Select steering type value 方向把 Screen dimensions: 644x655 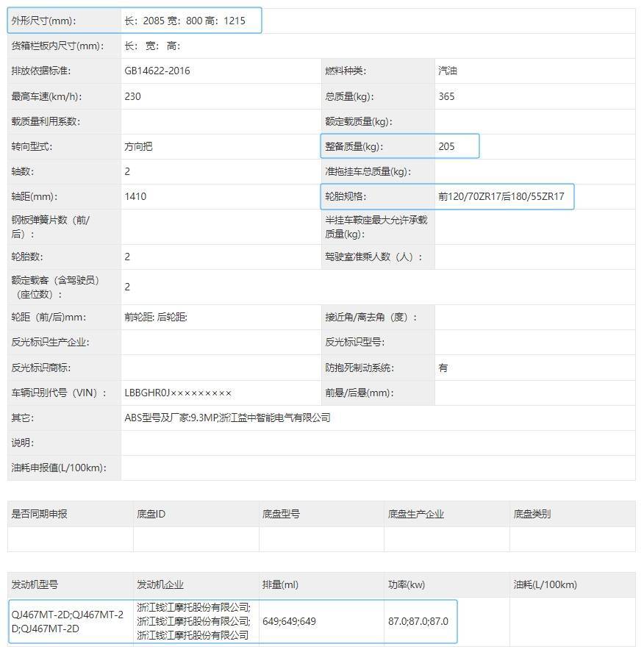tap(138, 146)
